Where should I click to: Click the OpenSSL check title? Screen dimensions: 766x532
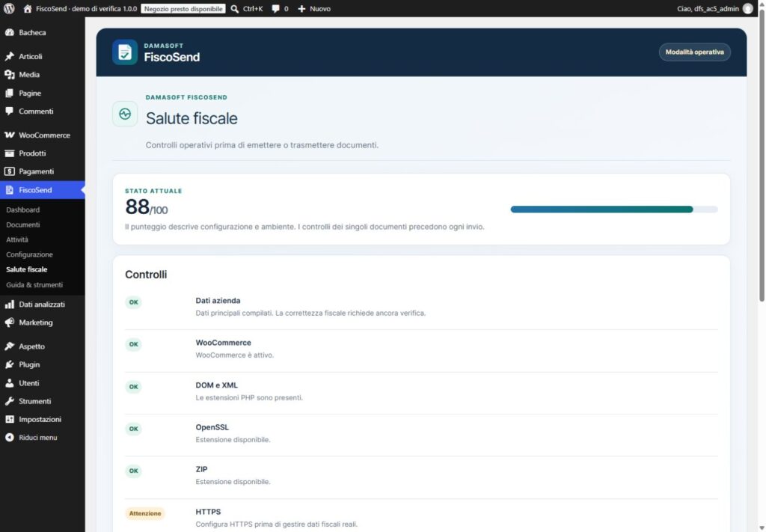coord(212,427)
